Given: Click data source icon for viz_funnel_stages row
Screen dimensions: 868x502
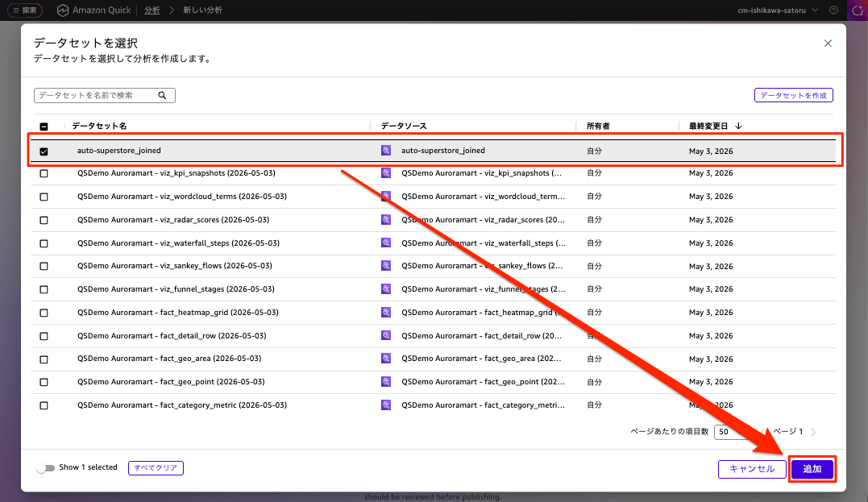Looking at the screenshot, I should tap(386, 289).
